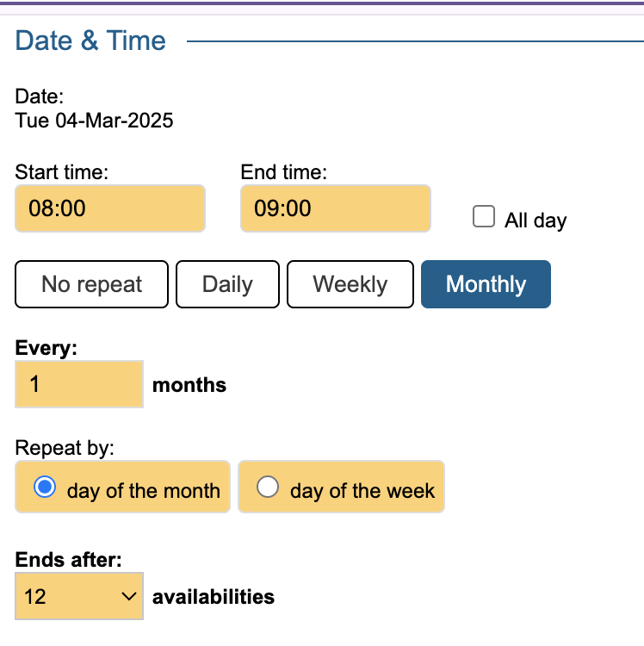Viewport: 644px width, 646px height.
Task: Click the "End time:" label
Action: [283, 171]
